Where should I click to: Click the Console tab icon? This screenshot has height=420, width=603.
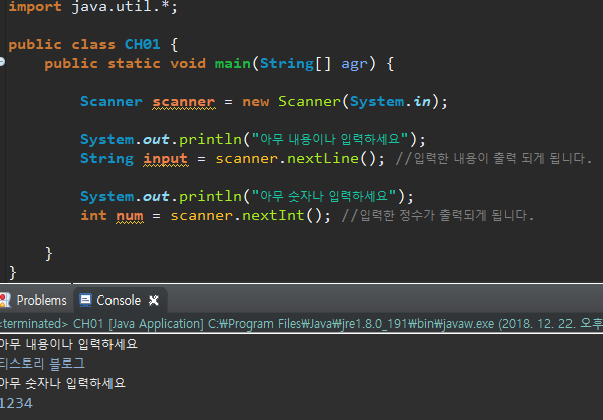click(x=85, y=300)
